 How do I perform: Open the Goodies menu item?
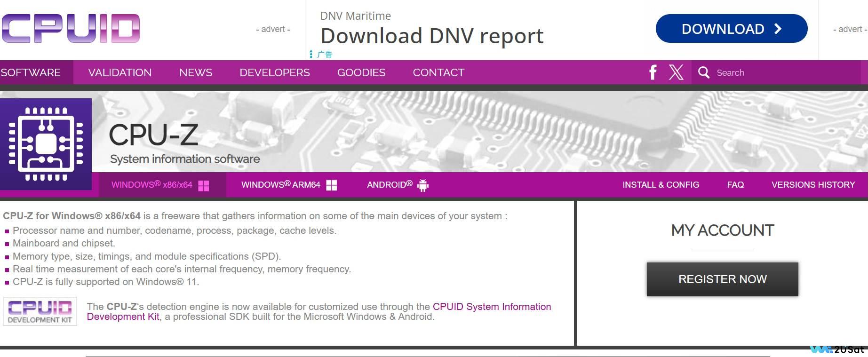[361, 72]
